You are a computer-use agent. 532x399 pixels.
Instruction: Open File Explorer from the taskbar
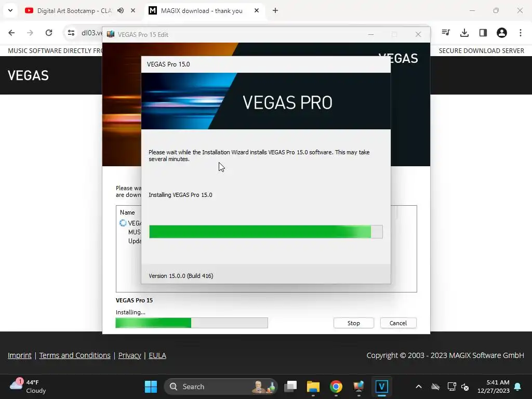click(313, 387)
